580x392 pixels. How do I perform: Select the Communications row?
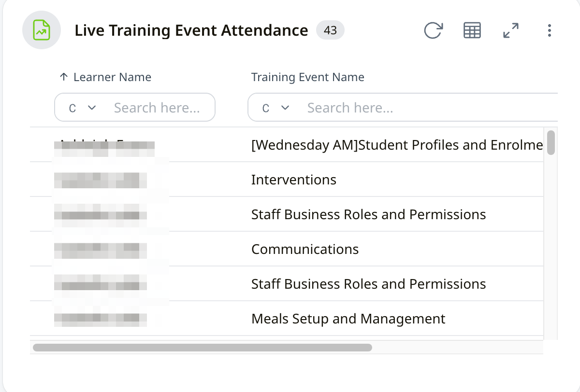pos(305,250)
